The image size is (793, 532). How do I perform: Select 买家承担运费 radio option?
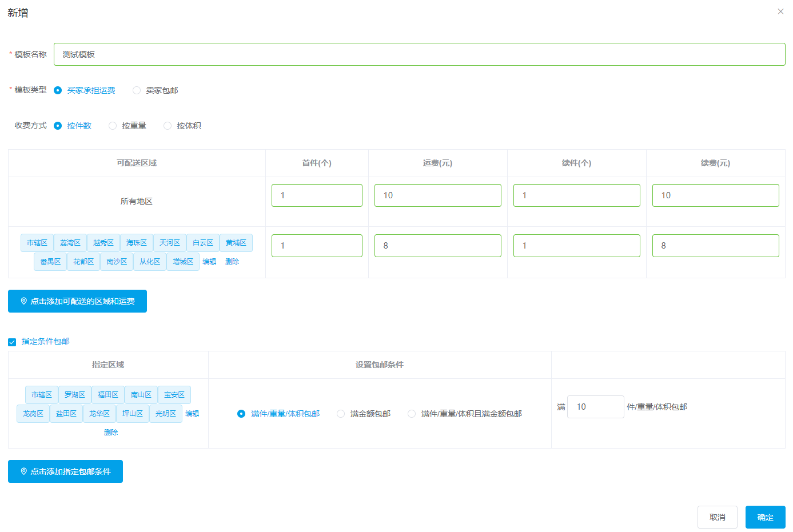(58, 90)
